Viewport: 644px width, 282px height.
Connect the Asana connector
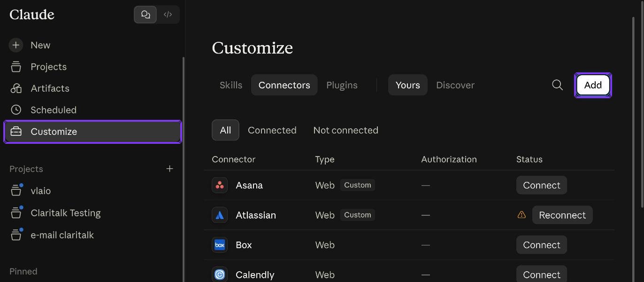pos(542,185)
